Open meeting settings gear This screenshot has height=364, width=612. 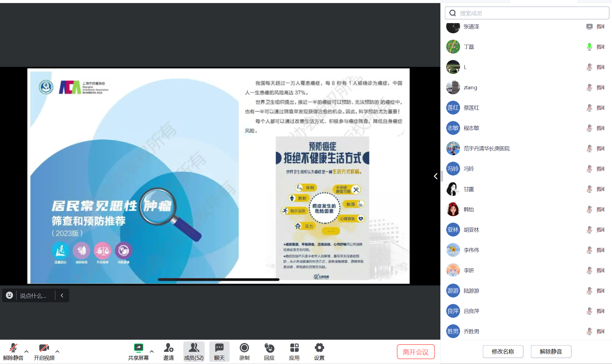point(319,348)
